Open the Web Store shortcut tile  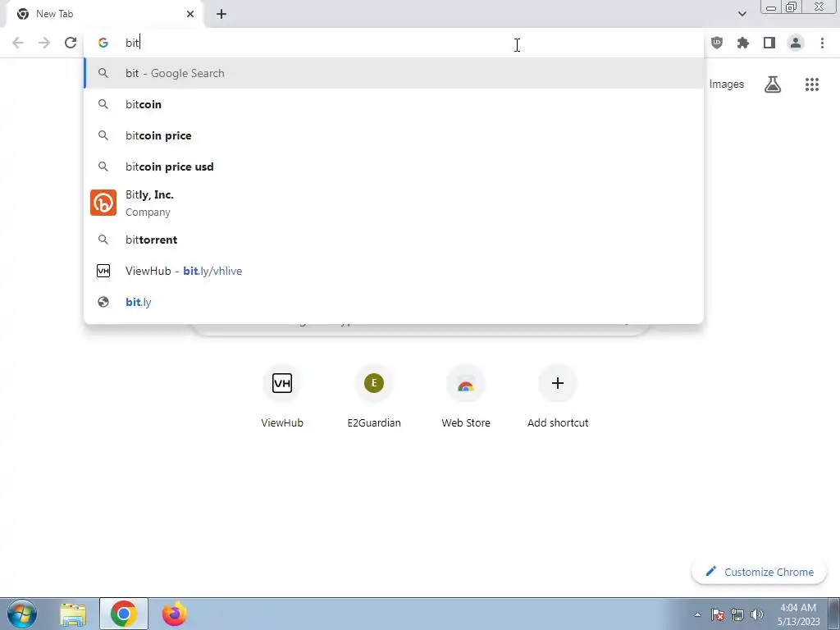point(466,397)
